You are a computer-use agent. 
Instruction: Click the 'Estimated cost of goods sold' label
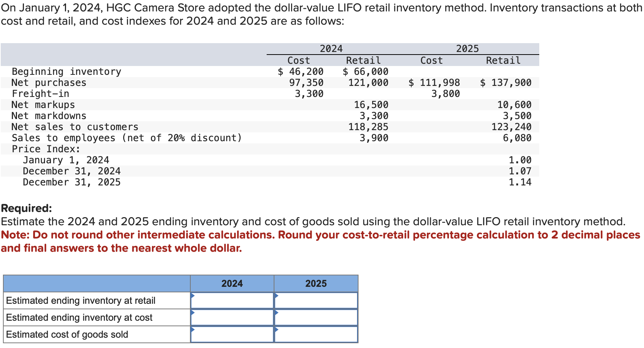click(67, 334)
